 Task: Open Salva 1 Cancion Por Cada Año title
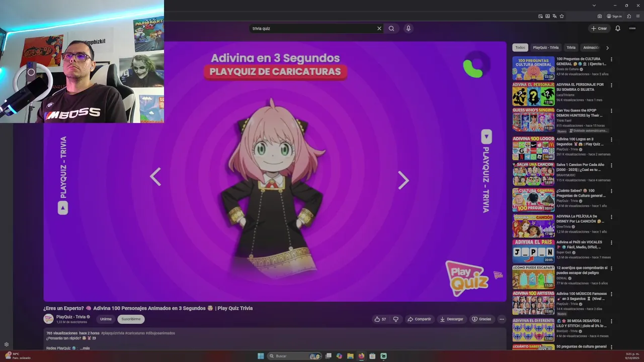pos(581,167)
